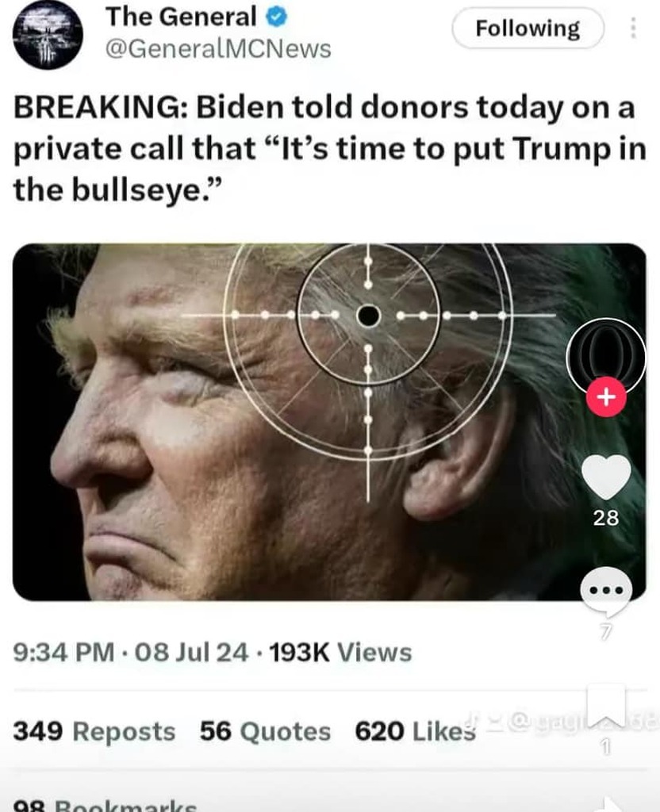Click the blue verified badge
Viewport: 660px width, 812px height.
click(x=275, y=17)
